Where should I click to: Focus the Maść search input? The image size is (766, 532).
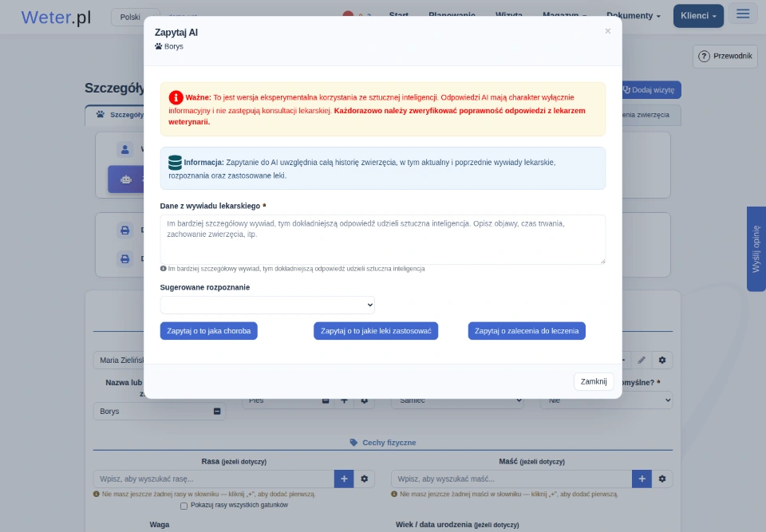[511, 479]
